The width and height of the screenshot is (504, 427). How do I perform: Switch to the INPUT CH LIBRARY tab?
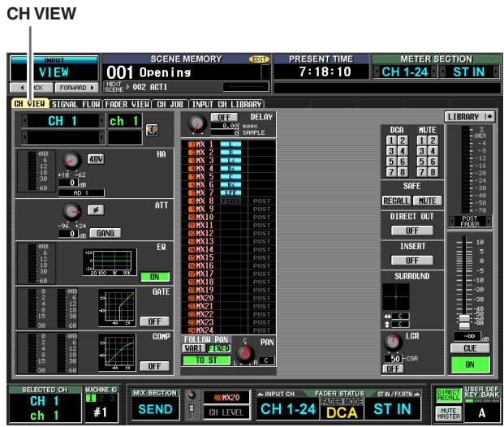[226, 104]
